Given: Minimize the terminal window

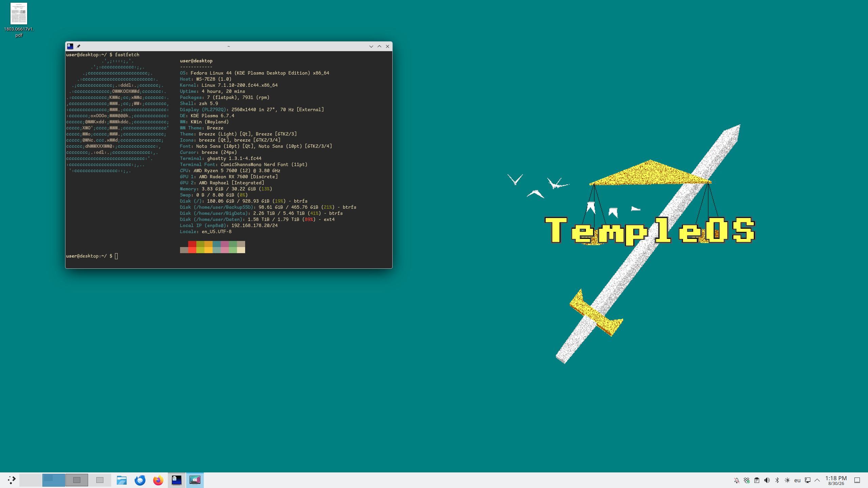Looking at the screenshot, I should pos(371,46).
